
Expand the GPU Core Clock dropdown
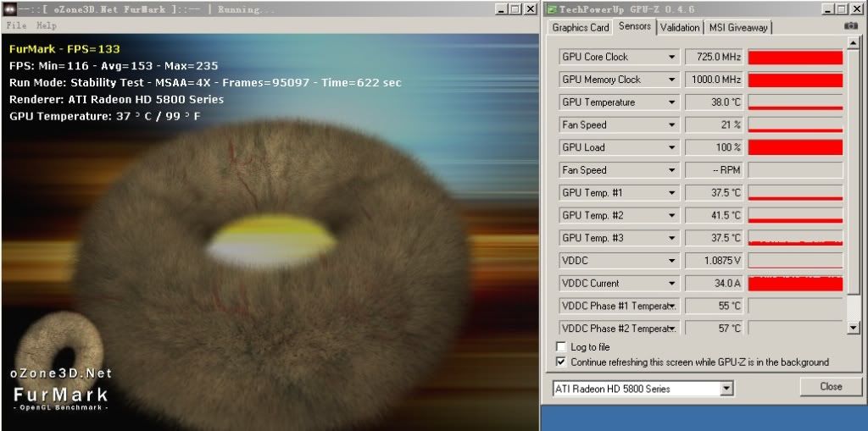coord(671,57)
